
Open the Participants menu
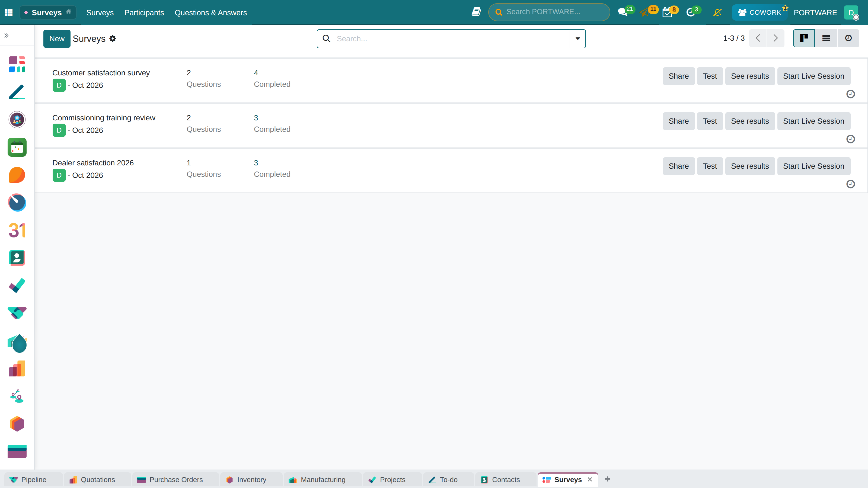pos(144,12)
